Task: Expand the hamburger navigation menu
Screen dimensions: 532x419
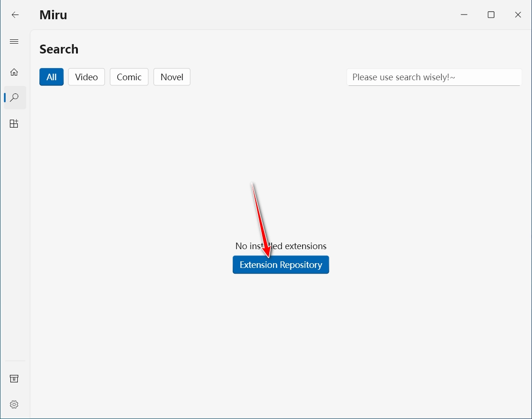Action: [14, 42]
